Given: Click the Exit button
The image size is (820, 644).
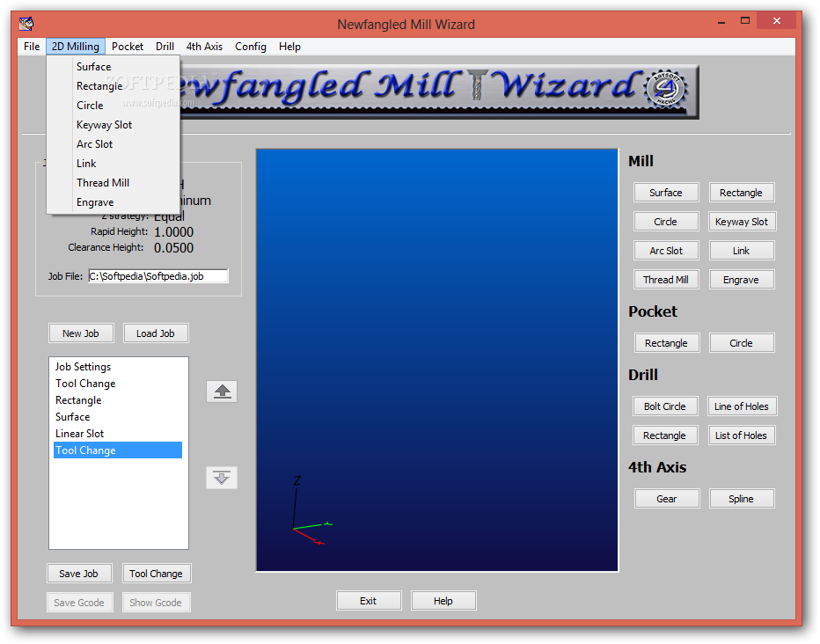Looking at the screenshot, I should (x=368, y=601).
